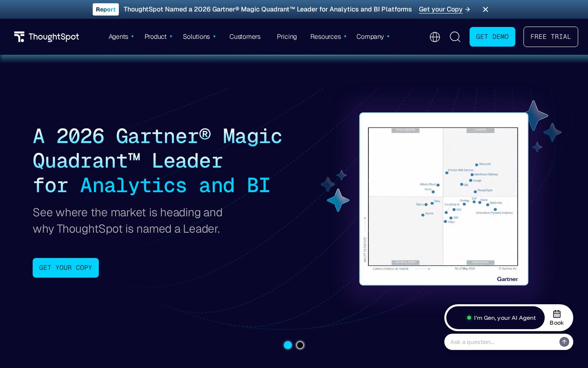
Task: Submit question with the arrow send icon
Action: (x=564, y=342)
